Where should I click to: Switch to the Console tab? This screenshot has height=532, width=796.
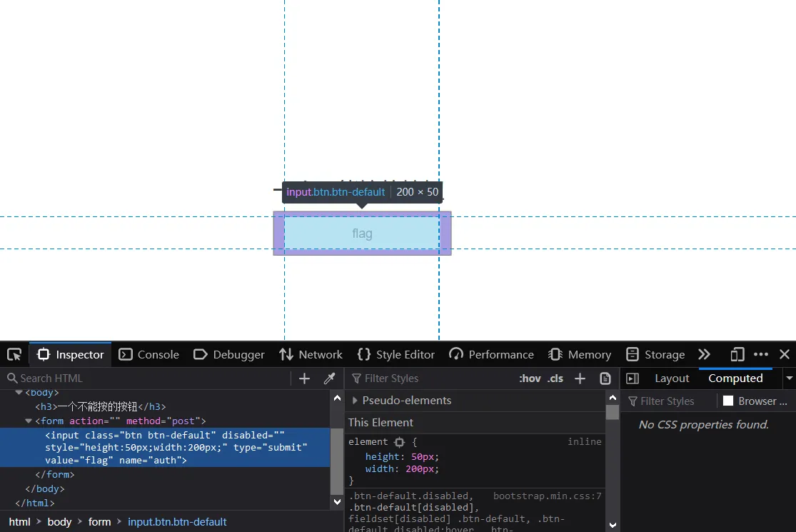pos(148,354)
